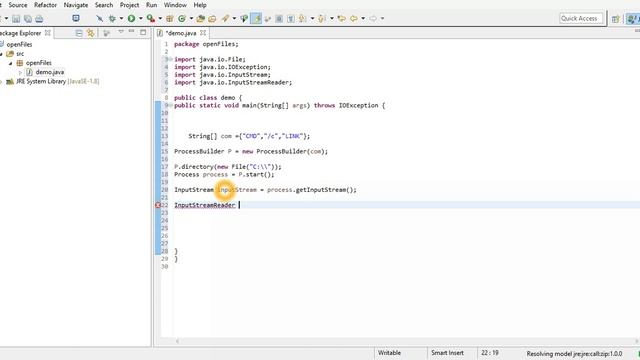Image resolution: width=640 pixels, height=360 pixels.
Task: Click the Forward navigation arrow icon
Action: [373, 18]
